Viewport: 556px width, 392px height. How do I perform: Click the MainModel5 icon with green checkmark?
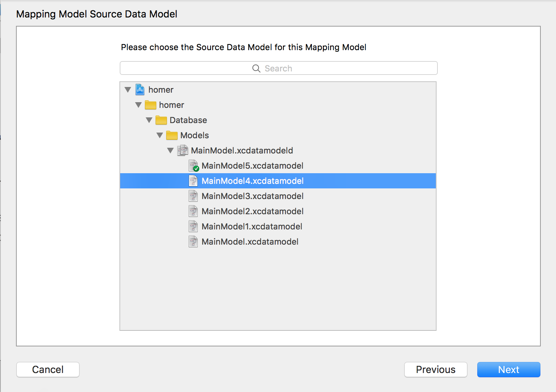click(194, 166)
